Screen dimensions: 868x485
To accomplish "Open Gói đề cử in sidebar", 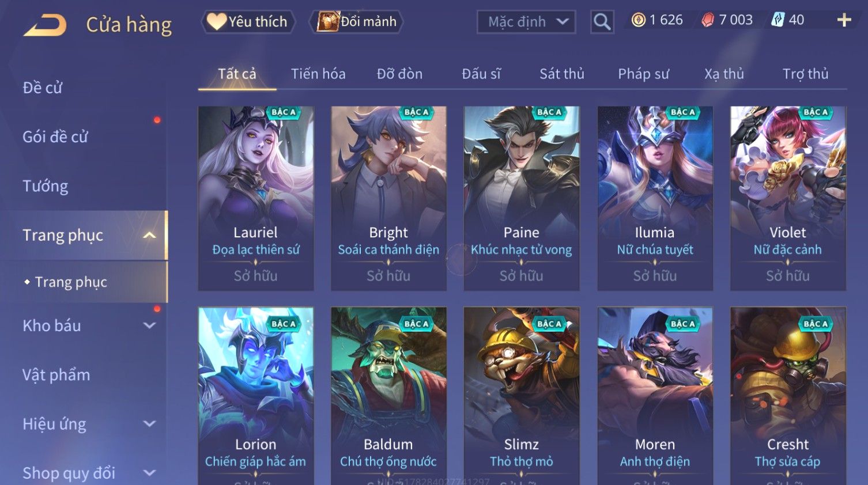I will click(55, 137).
